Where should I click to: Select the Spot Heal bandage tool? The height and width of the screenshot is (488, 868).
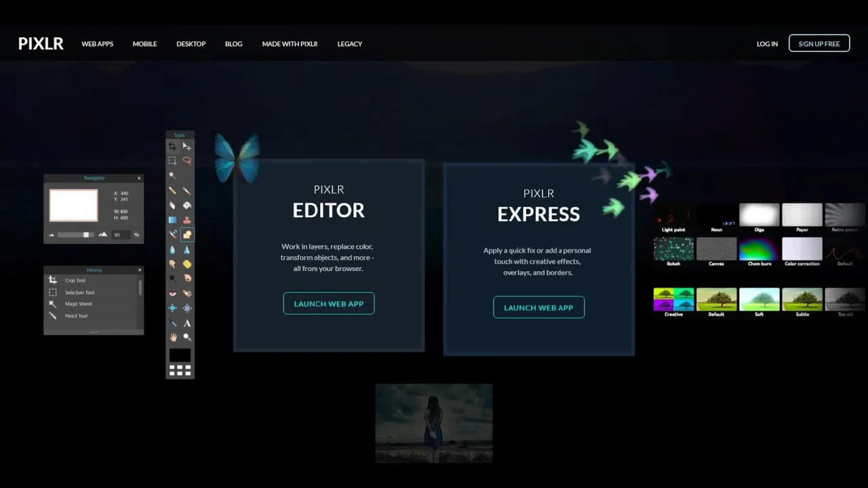pyautogui.click(x=187, y=293)
